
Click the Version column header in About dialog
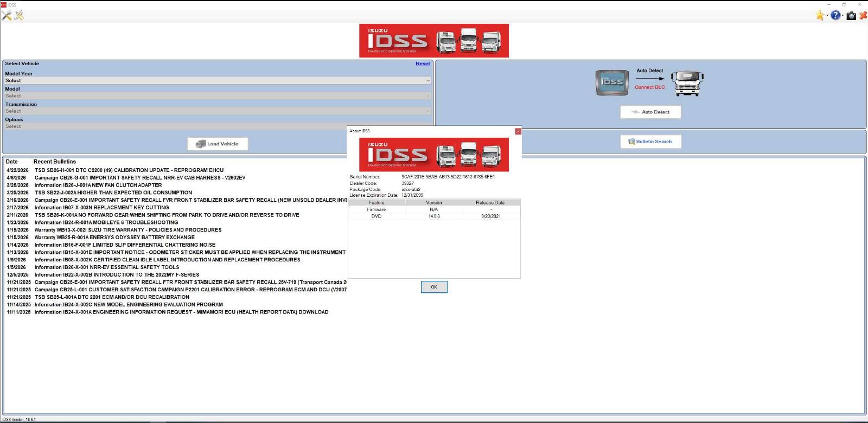[x=434, y=202]
